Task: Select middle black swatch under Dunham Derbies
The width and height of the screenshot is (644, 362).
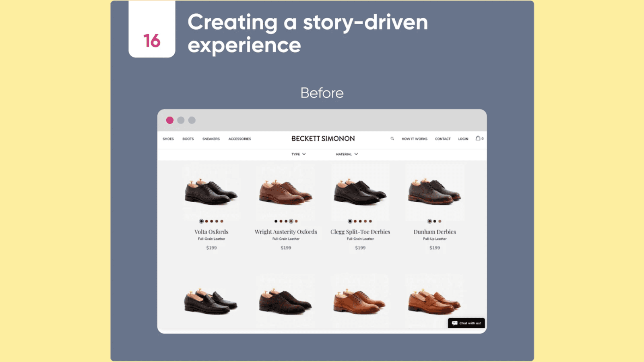Action: (435, 221)
